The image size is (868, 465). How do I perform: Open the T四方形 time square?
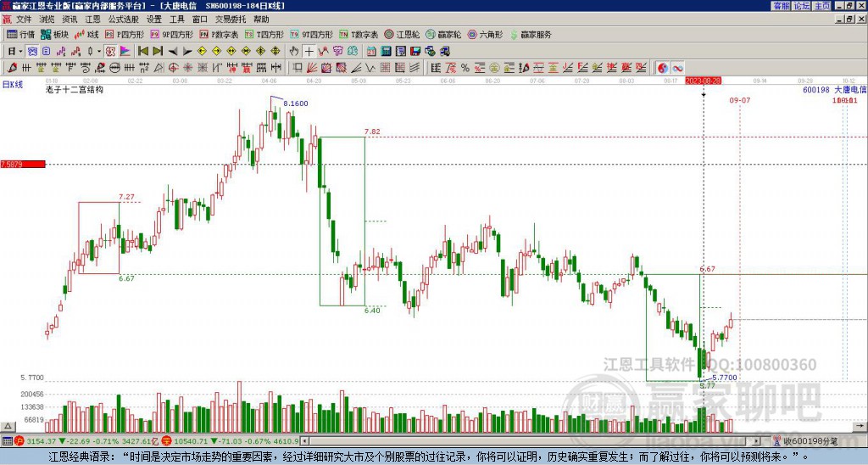click(x=264, y=34)
